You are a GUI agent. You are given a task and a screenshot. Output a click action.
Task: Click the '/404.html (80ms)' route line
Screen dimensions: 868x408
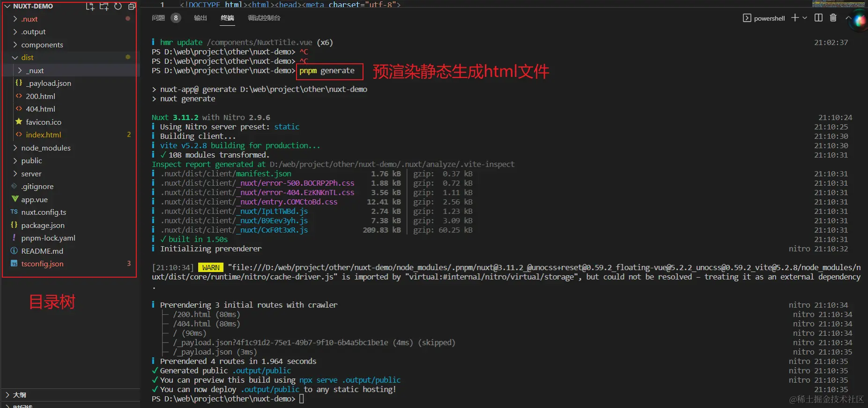tap(207, 324)
